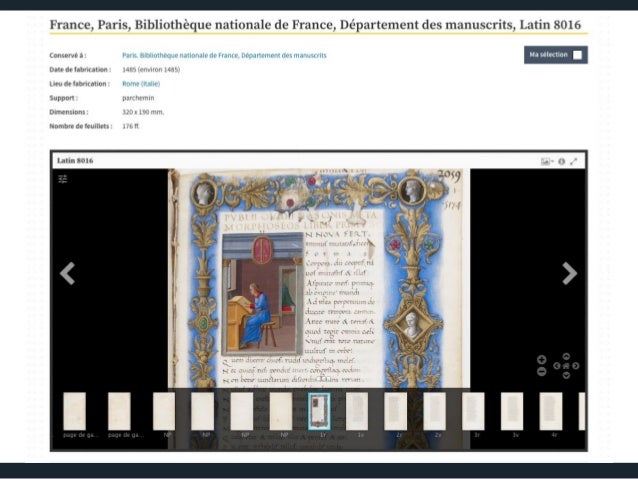The image size is (638, 479).
Task: Select the last NP thumbnail before 1r
Action: (x=281, y=411)
